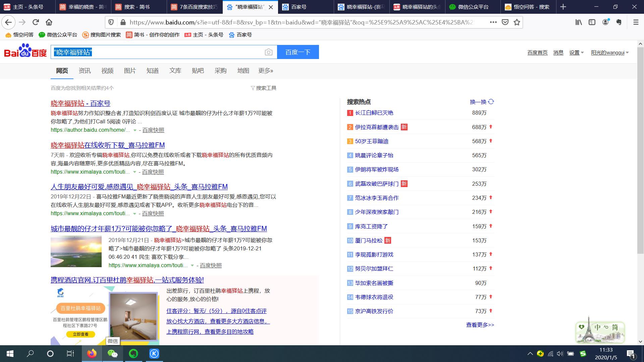This screenshot has width=644, height=362.
Task: Reload the current Baidu page
Action: [36, 22]
